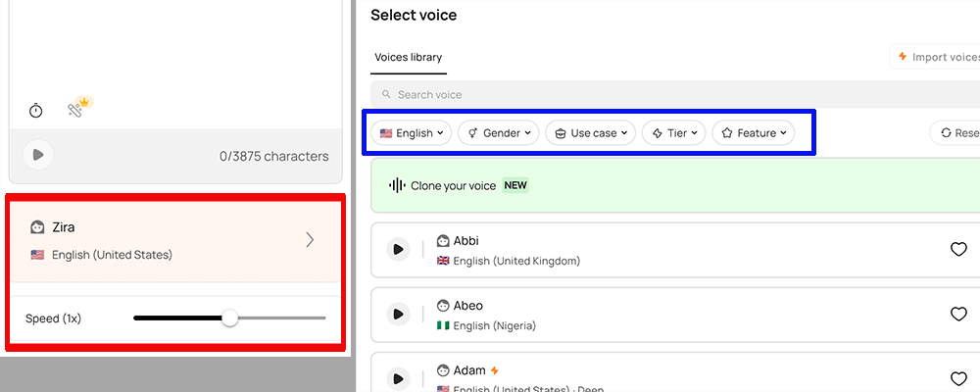Favorite the Abbi voice with heart
This screenshot has width=980, height=392.
pyautogui.click(x=958, y=250)
